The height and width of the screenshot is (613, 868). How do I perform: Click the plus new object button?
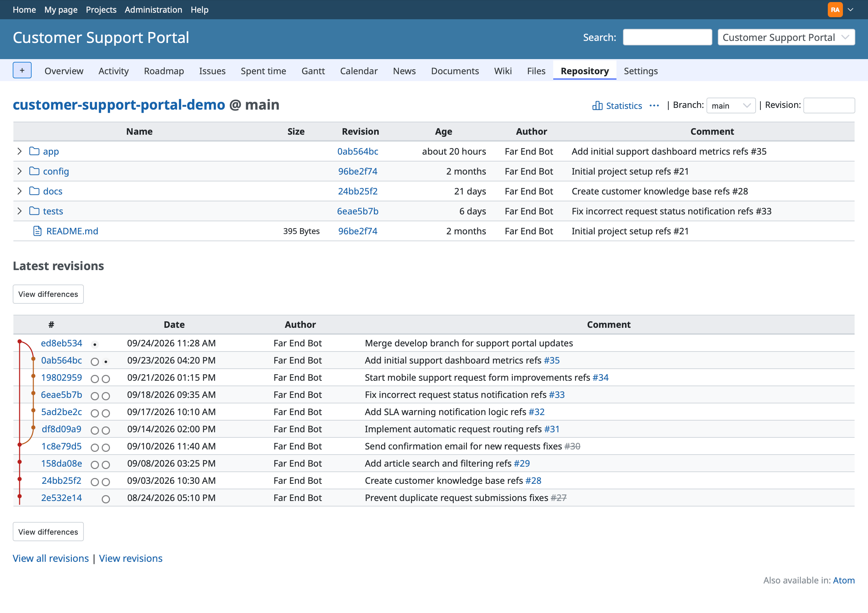(x=22, y=70)
